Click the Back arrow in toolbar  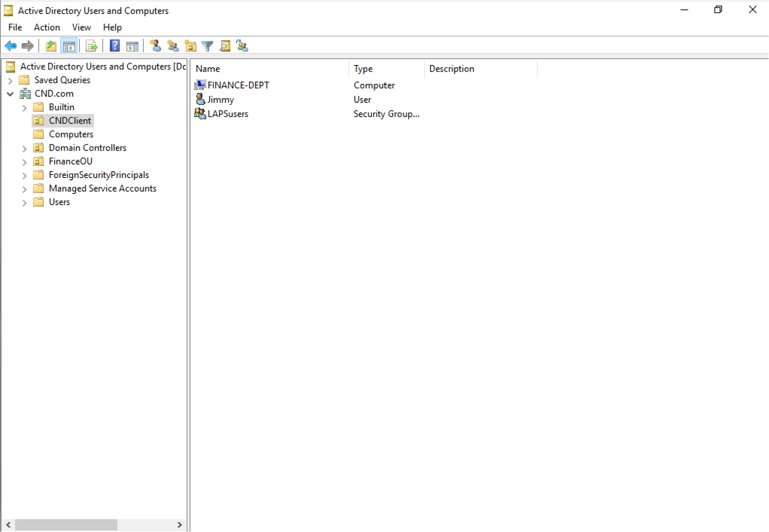[x=10, y=46]
